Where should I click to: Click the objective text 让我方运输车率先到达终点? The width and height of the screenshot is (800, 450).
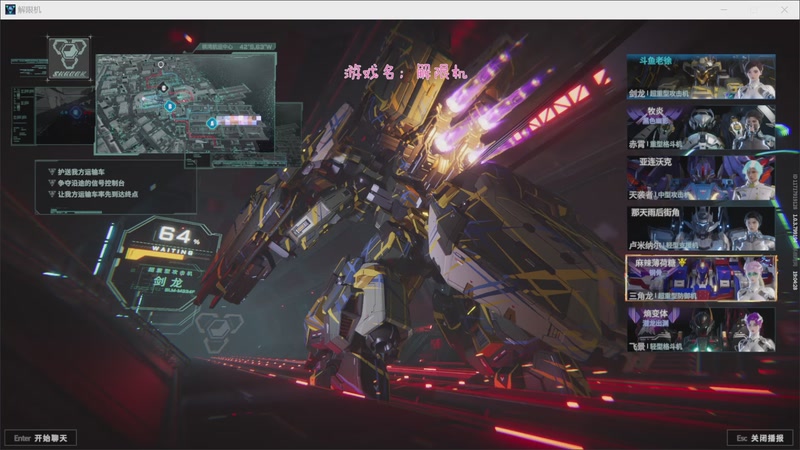97,194
